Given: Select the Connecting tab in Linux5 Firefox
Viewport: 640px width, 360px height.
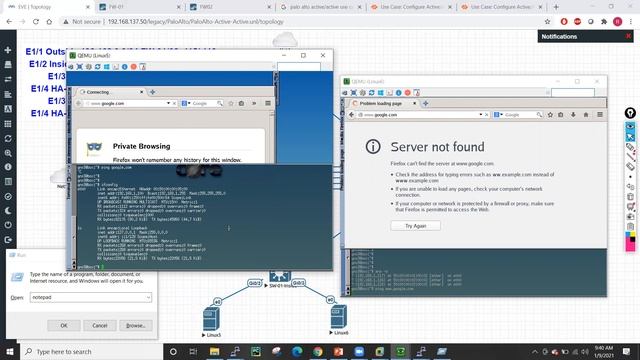Looking at the screenshot, I should pos(110,92).
